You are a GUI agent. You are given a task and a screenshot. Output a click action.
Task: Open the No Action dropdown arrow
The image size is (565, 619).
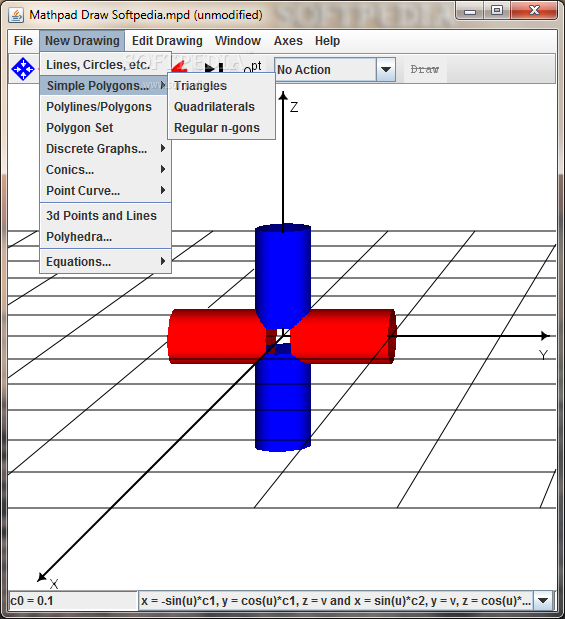[x=386, y=70]
